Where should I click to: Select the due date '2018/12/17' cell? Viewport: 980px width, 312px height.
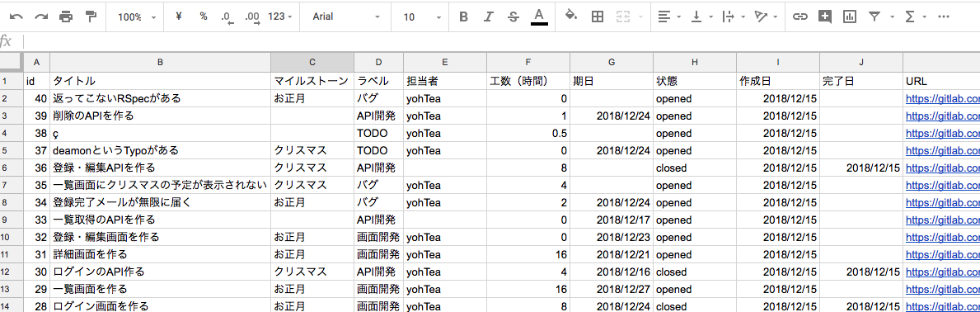[612, 220]
